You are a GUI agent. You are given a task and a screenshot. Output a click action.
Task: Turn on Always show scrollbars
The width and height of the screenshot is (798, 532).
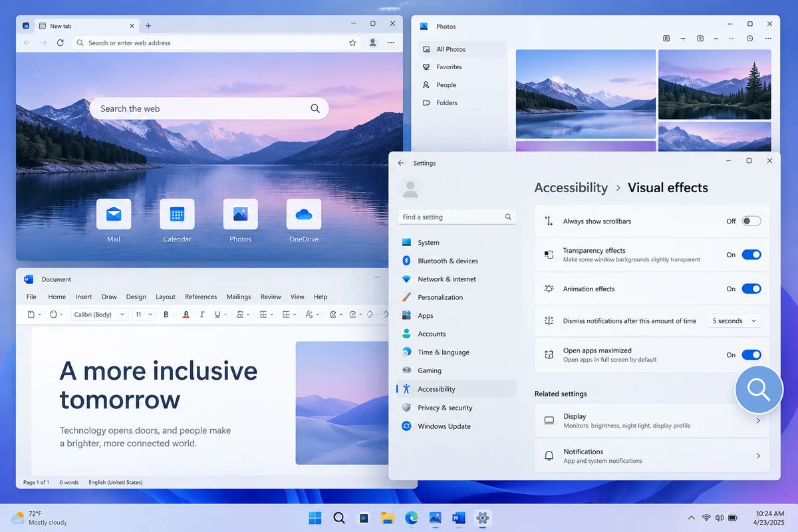click(751, 221)
